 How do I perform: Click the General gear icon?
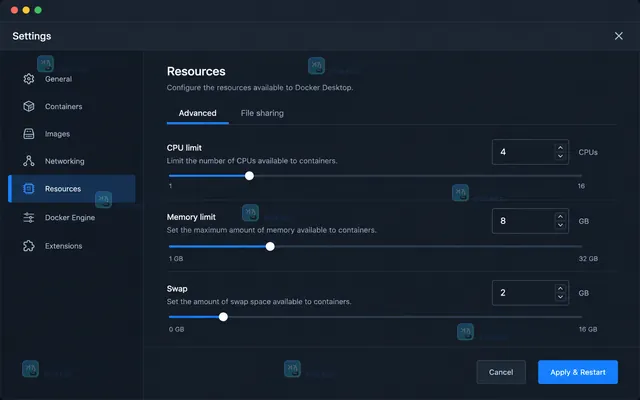[x=29, y=79]
